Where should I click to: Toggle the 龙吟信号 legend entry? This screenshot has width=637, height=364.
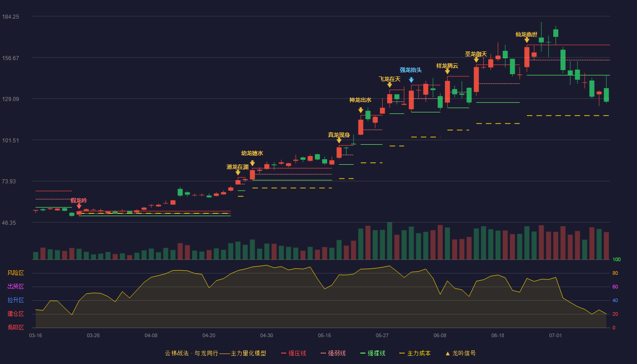click(x=460, y=353)
